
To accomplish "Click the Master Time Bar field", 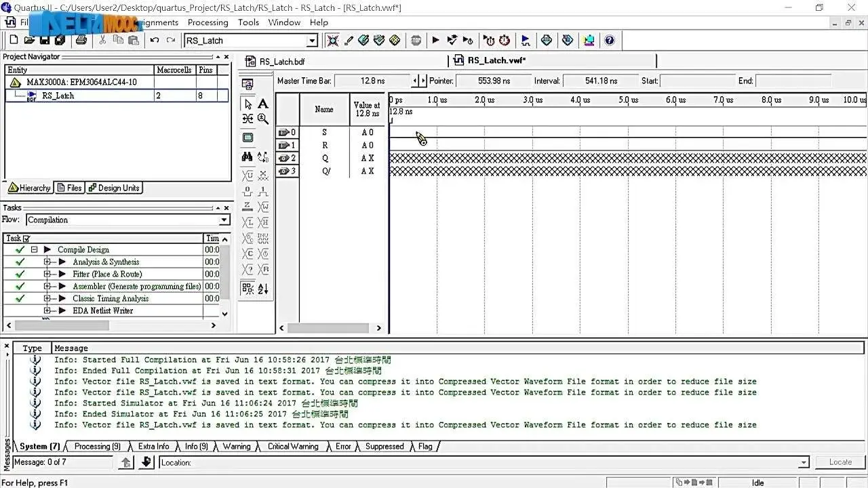I will 372,81.
